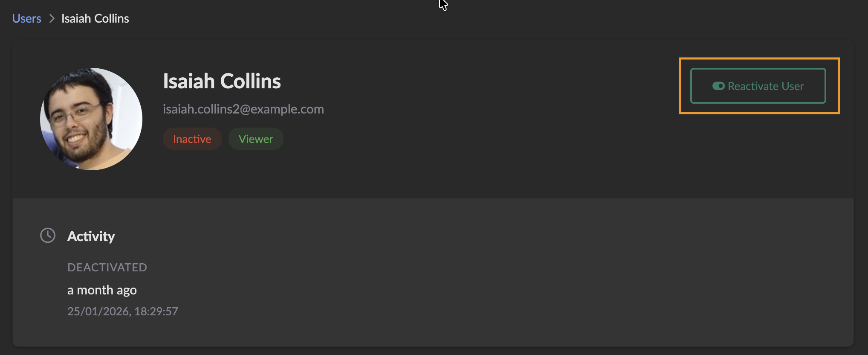
Task: Click the Viewer role badge
Action: pyautogui.click(x=256, y=139)
